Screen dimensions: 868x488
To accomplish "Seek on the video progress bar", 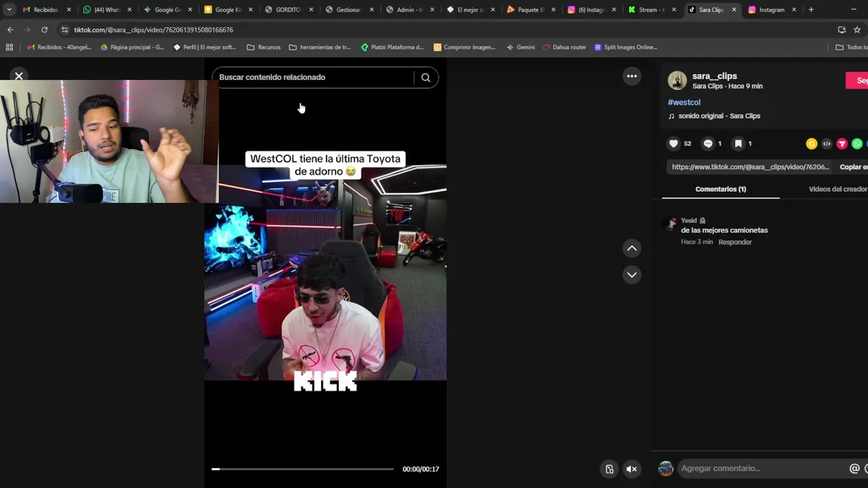I will point(302,469).
